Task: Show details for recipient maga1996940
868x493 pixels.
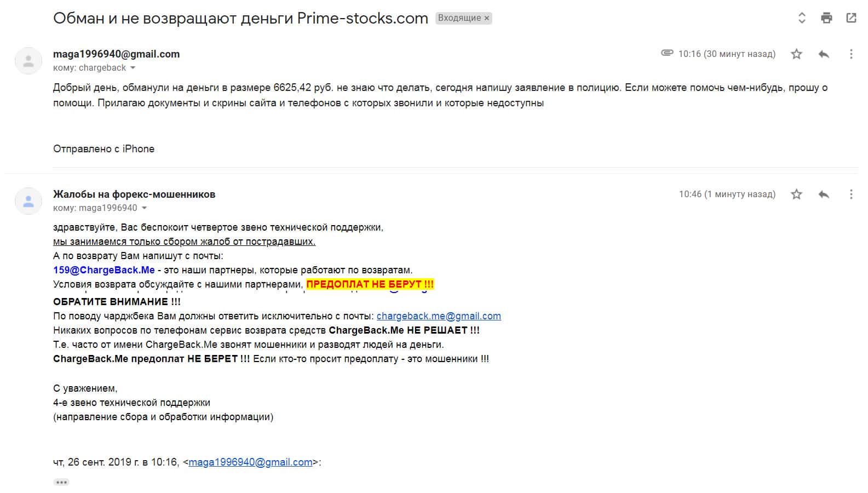Action: coord(144,208)
